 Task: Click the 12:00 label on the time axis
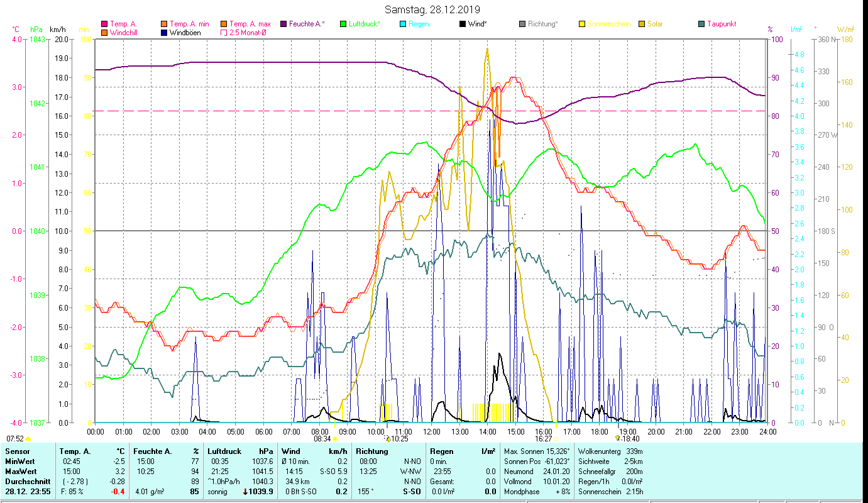[x=432, y=431]
